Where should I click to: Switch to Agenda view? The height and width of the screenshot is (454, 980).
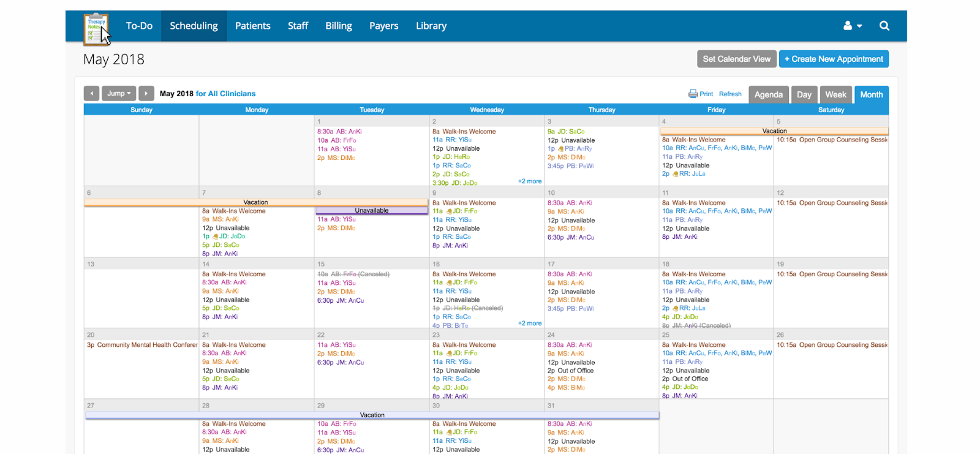click(x=768, y=94)
